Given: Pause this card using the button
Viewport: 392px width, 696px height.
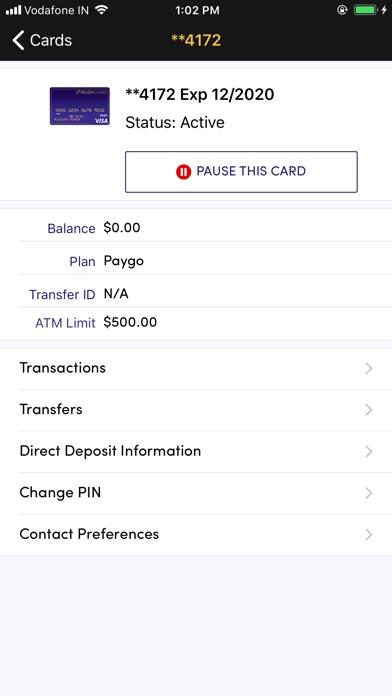Looking at the screenshot, I should coord(241,172).
